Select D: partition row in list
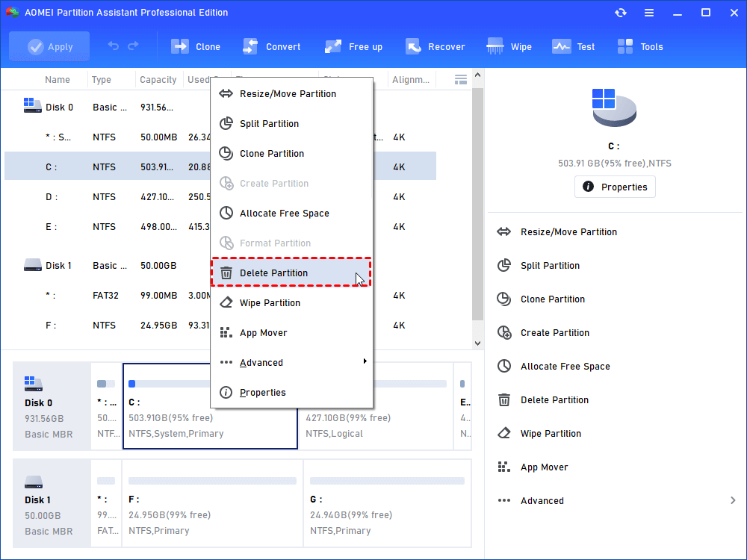The height and width of the screenshot is (560, 747). (220, 196)
